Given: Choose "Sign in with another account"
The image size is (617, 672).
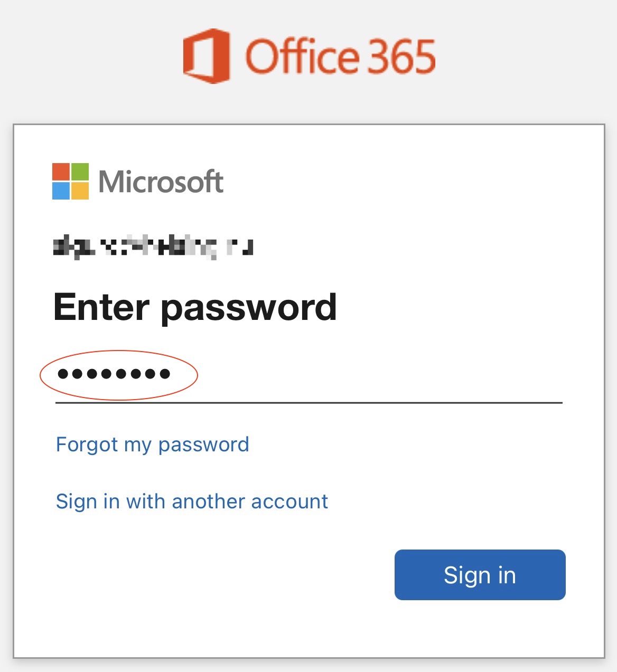Looking at the screenshot, I should tap(192, 501).
